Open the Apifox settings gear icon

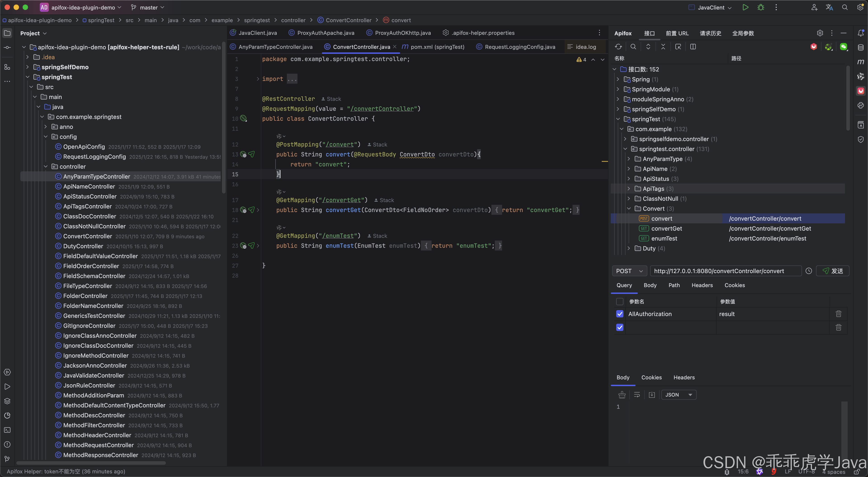click(820, 33)
